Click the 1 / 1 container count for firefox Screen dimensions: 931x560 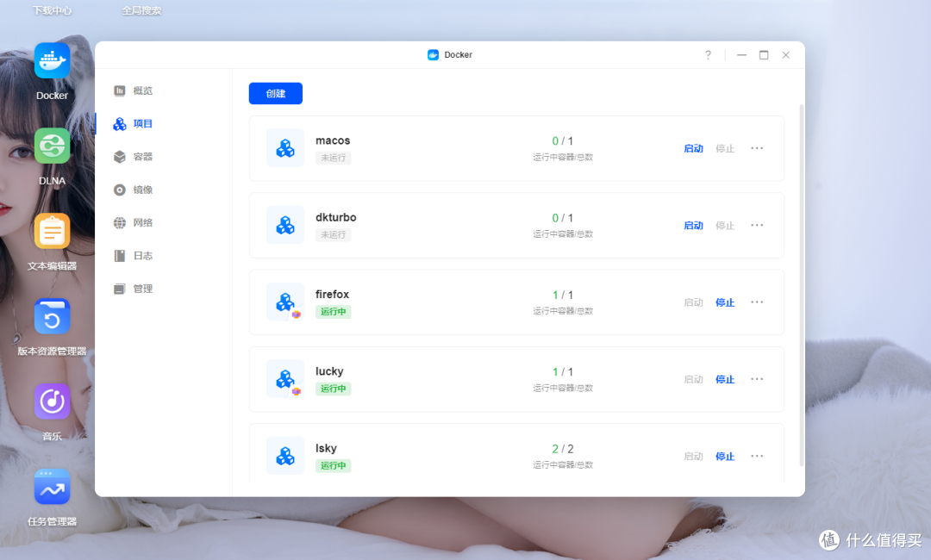[x=563, y=295]
